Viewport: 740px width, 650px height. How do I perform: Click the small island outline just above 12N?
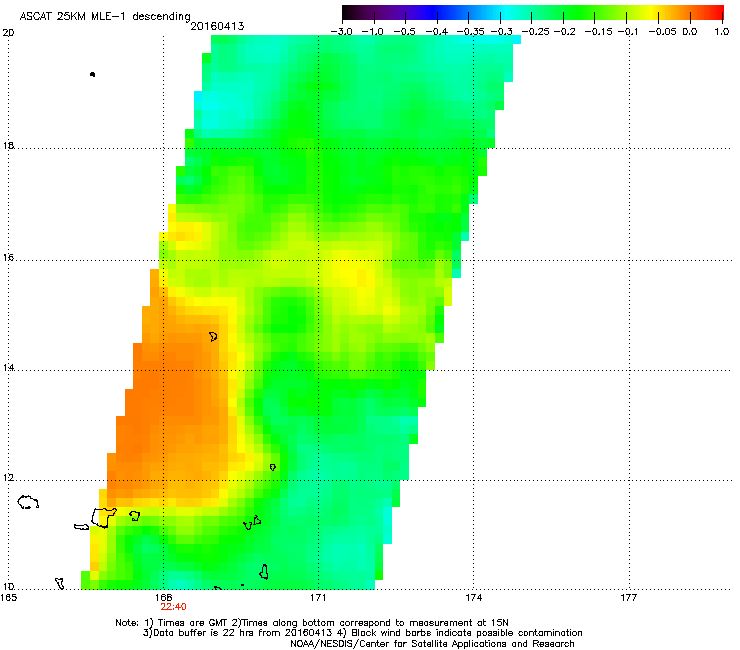coord(272,467)
